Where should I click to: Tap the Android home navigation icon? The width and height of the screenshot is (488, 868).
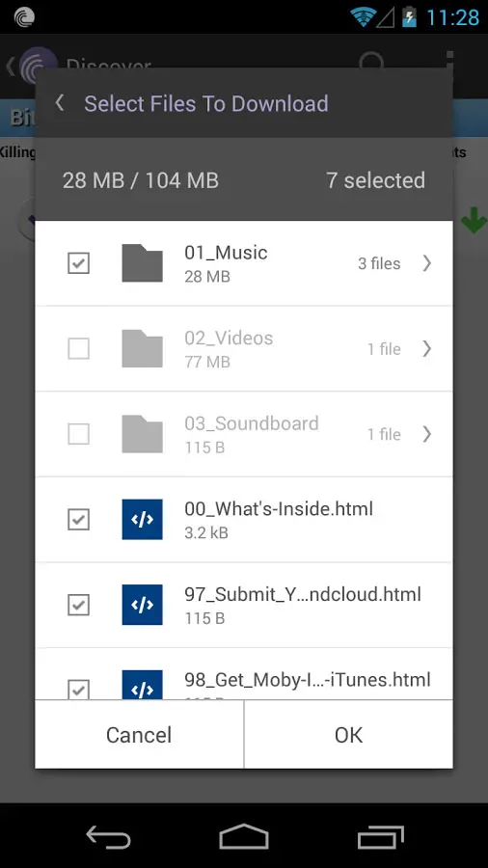(243, 837)
